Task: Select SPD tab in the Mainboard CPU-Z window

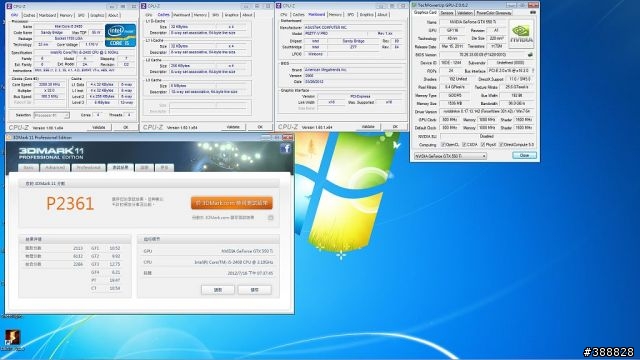Action: [x=350, y=14]
